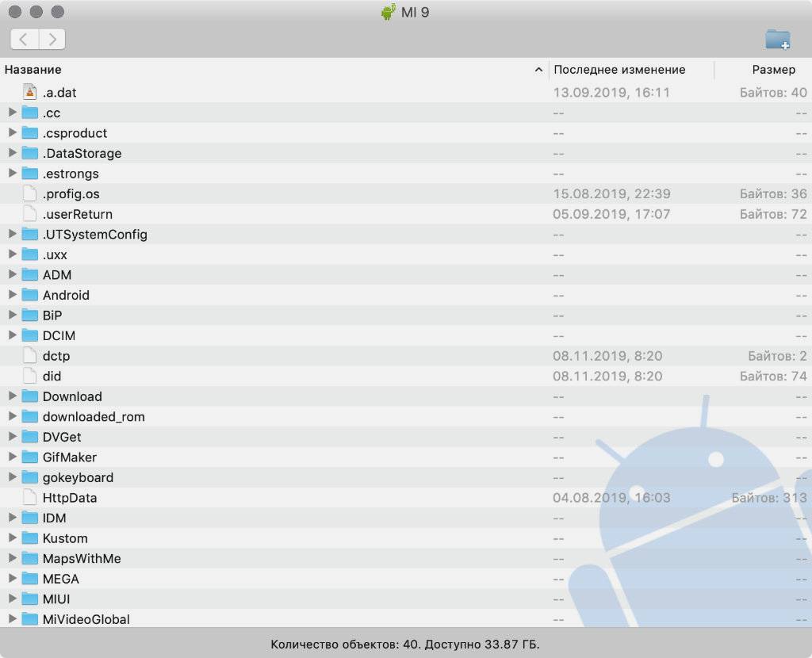Click the size value Байтов: 313
Image resolution: width=812 pixels, height=658 pixels.
[769, 498]
